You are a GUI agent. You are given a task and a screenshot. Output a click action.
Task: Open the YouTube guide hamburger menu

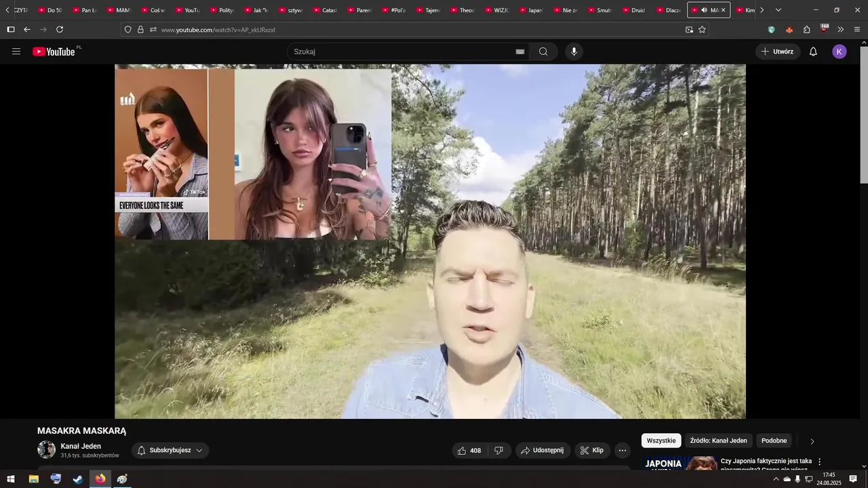(16, 52)
